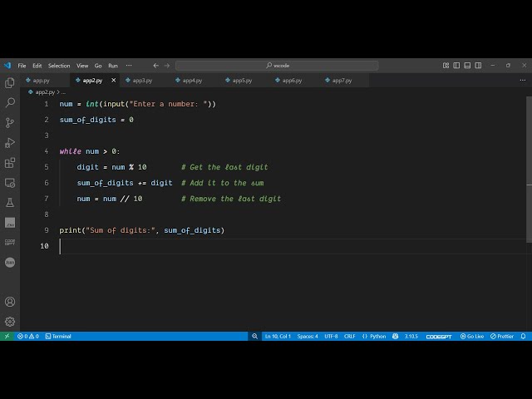Expand the hidden menu items ellipsis
Image resolution: width=532 pixels, height=399 pixels.
(x=129, y=66)
